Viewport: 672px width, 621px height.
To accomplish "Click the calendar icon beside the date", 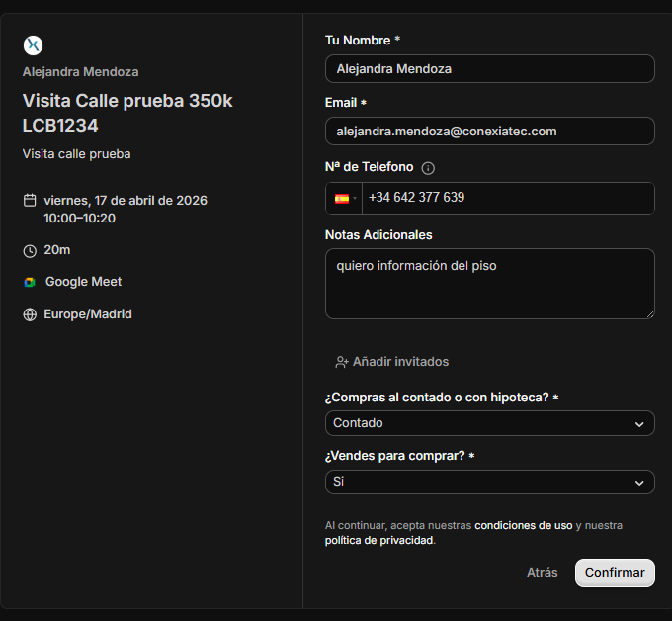I will [x=30, y=201].
